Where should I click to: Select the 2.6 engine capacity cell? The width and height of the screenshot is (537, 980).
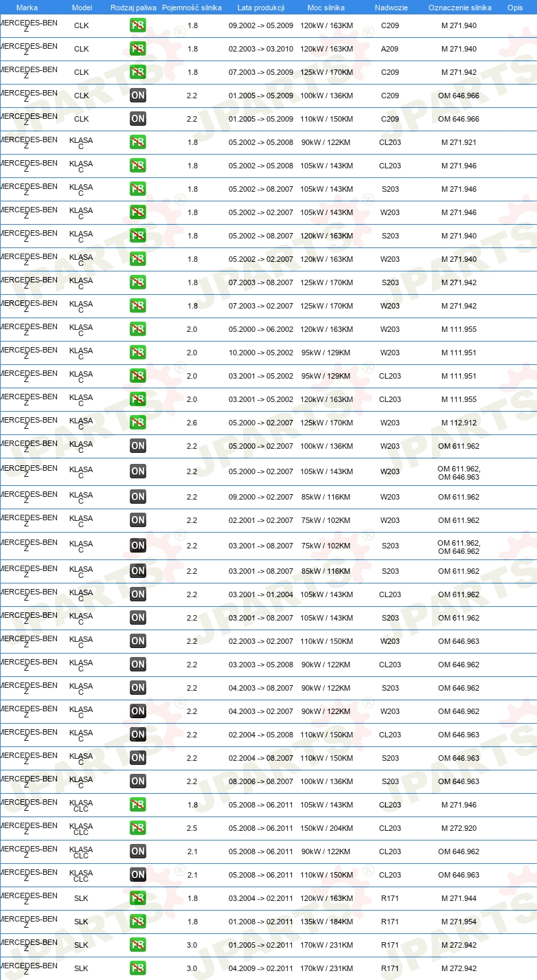(192, 423)
